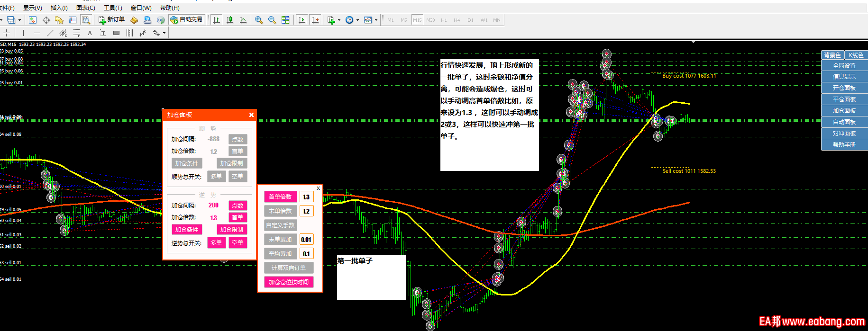868x331 pixels.
Task: Click the 全局设置 button
Action: point(844,65)
